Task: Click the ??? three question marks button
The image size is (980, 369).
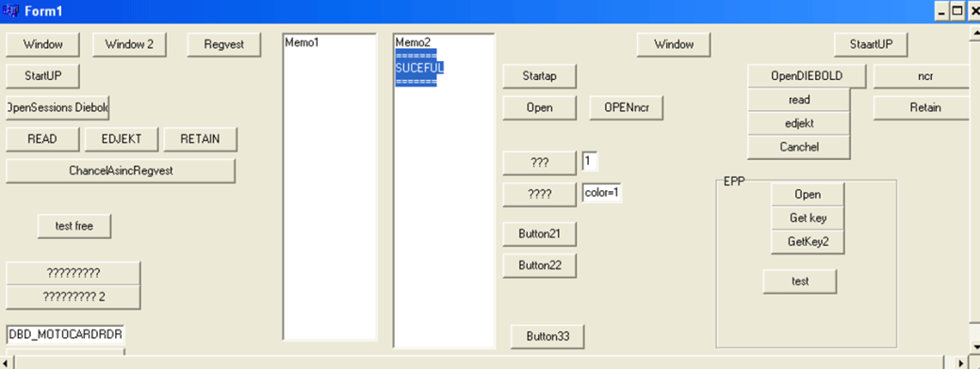Action: tap(539, 162)
